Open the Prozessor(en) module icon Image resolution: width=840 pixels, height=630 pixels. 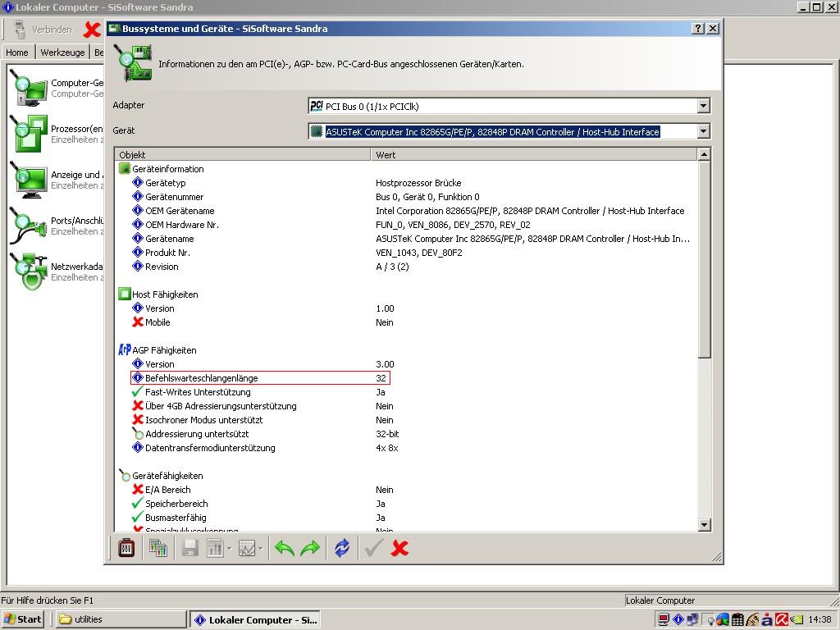(x=30, y=134)
